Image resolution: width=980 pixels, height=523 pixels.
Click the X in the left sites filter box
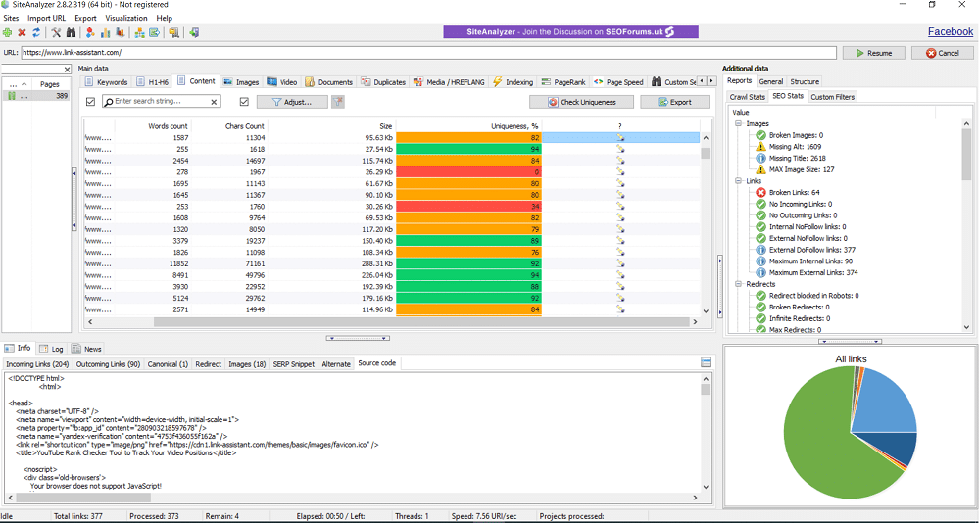point(68,70)
